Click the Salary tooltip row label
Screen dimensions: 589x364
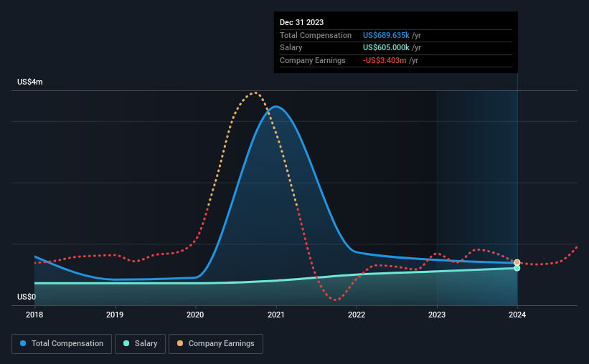(x=291, y=48)
